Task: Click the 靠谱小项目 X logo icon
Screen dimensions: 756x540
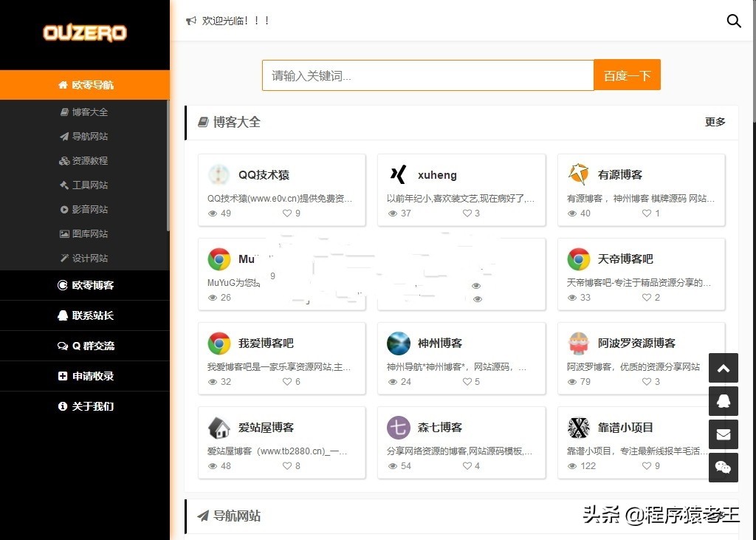Action: 579,427
